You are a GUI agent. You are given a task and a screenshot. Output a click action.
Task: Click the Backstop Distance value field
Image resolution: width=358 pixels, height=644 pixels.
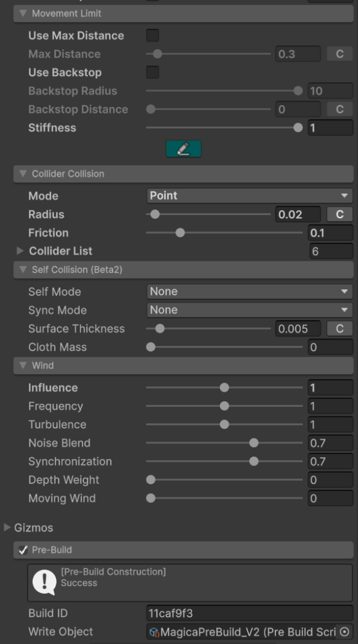[x=298, y=109]
